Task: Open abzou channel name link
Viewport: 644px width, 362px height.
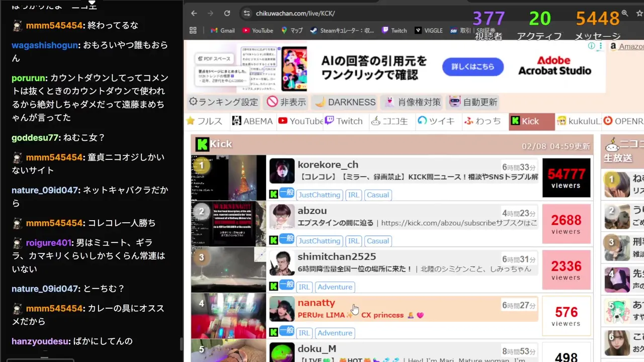Action: coord(312,211)
